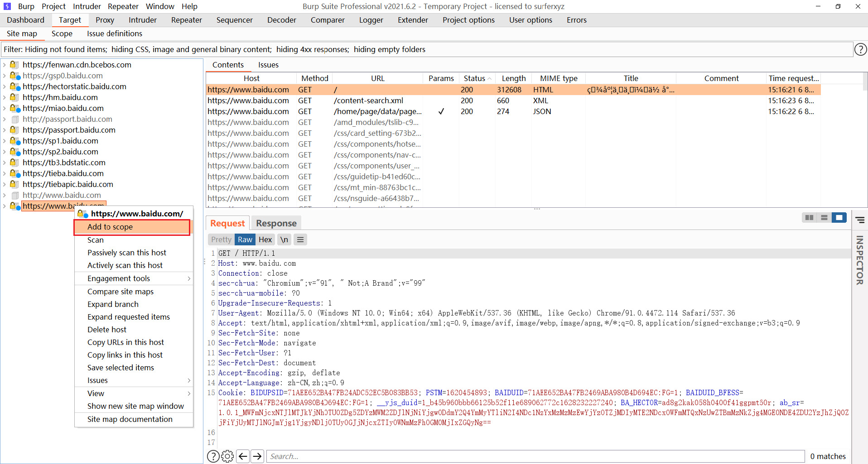Open search settings gear icon
This screenshot has height=464, width=868.
coord(227,456)
